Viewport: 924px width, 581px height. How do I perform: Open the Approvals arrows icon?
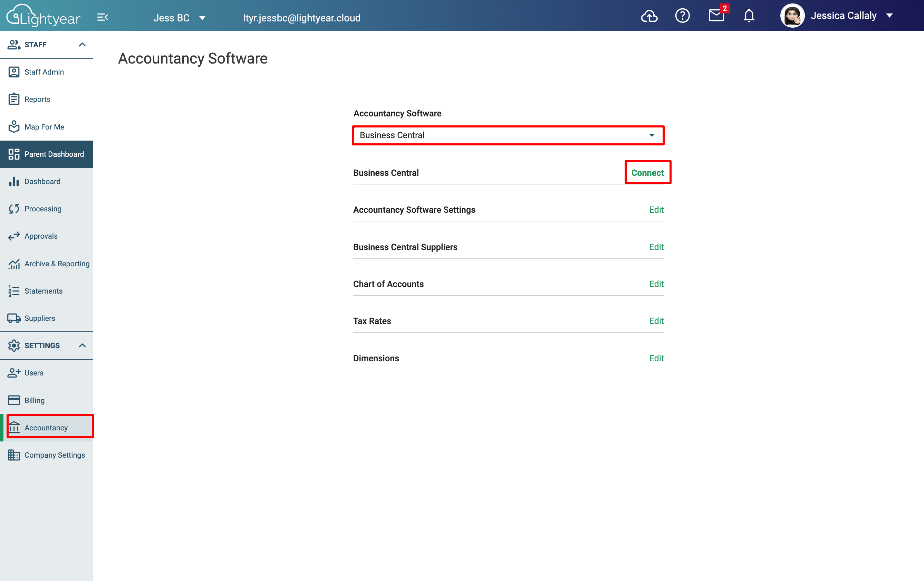[x=14, y=236]
